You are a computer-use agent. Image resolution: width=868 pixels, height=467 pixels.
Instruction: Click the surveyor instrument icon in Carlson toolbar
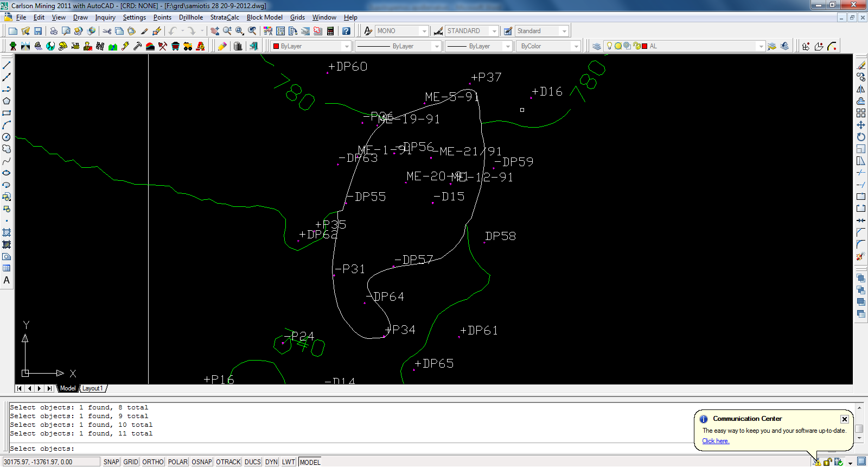[13, 46]
